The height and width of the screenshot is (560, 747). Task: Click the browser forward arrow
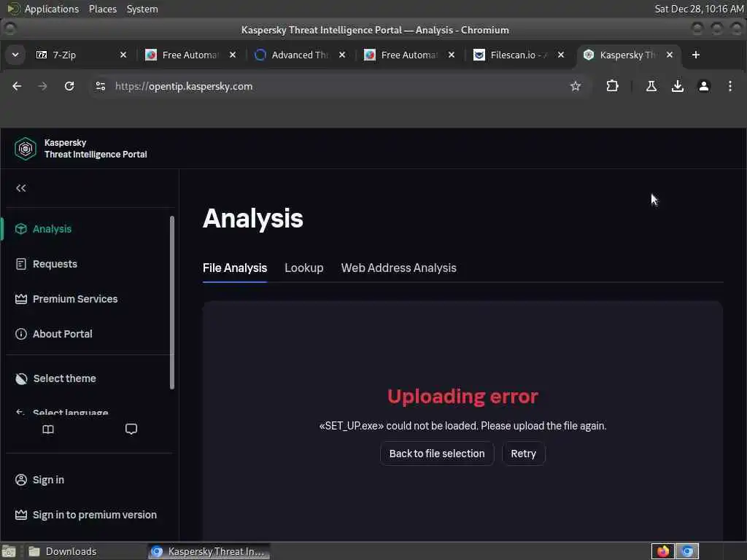click(x=42, y=86)
